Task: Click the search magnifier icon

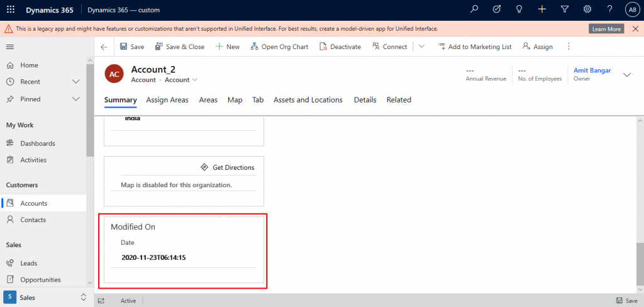Action: [x=474, y=9]
